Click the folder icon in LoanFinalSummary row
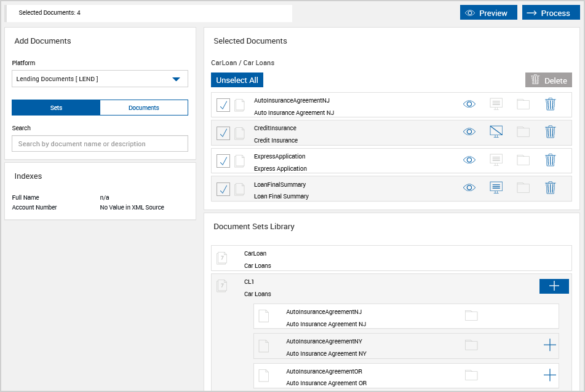 523,187
